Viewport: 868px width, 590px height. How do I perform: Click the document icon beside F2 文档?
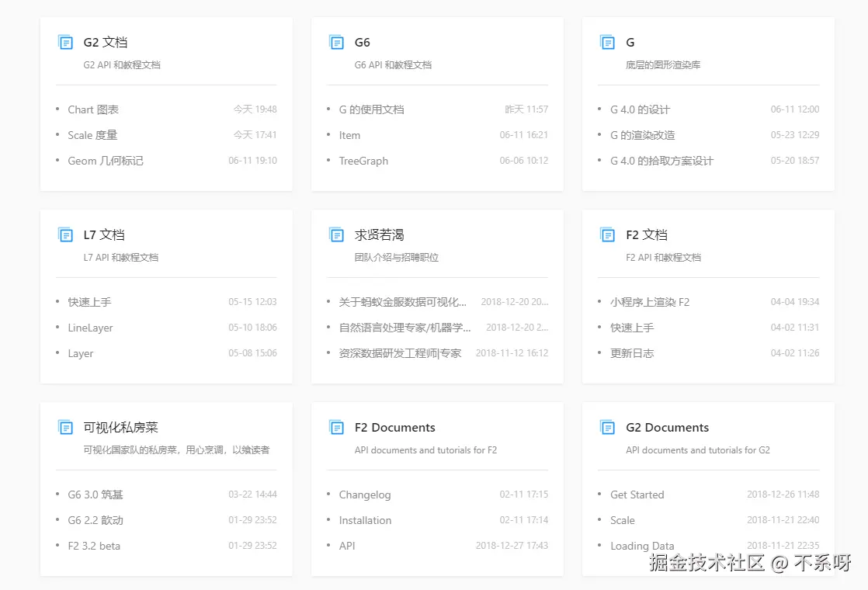click(607, 234)
